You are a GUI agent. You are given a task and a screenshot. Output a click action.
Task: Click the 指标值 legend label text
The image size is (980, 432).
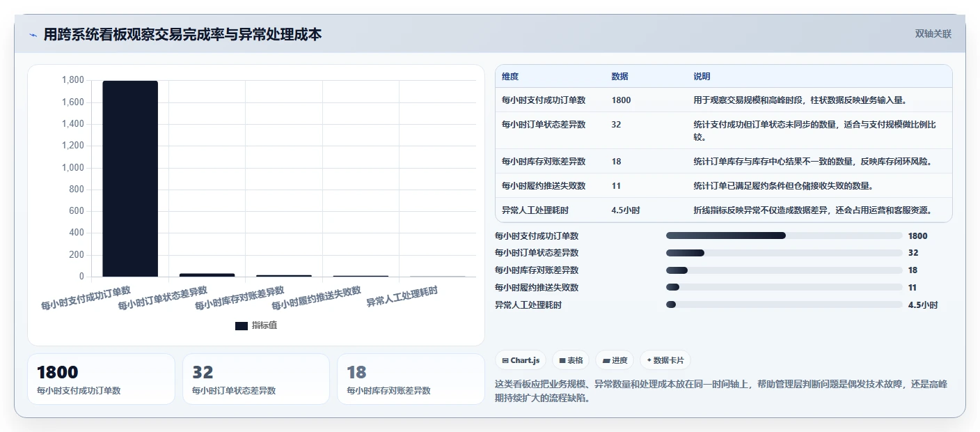pos(264,325)
